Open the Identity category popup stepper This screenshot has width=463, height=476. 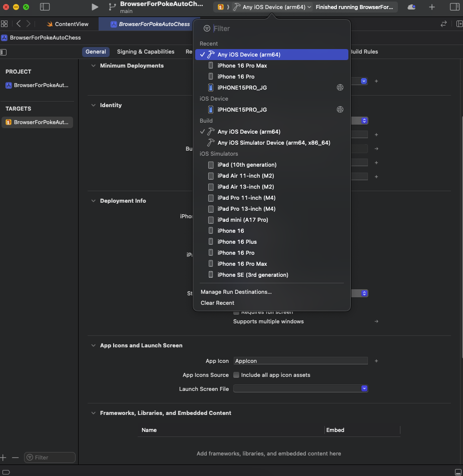click(x=364, y=121)
